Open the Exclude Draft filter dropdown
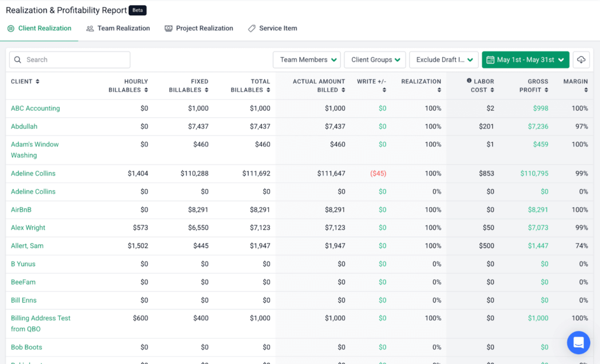Viewport: 600px width, 364px height. (x=444, y=60)
